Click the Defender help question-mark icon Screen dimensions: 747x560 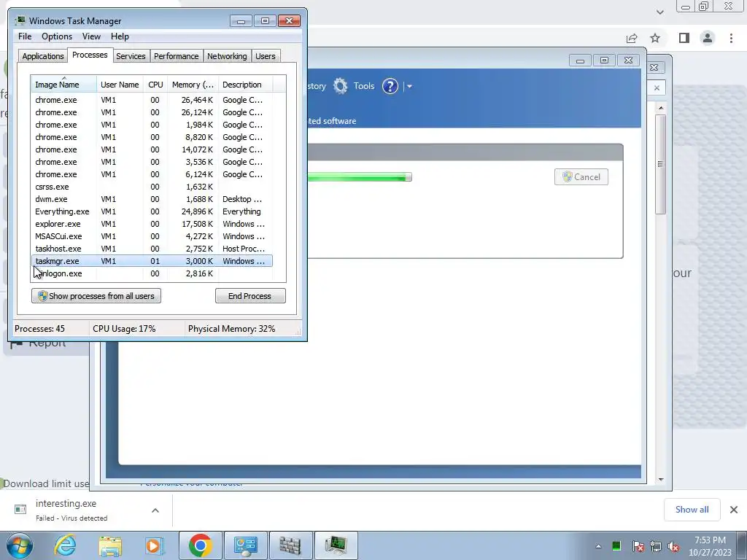[390, 86]
